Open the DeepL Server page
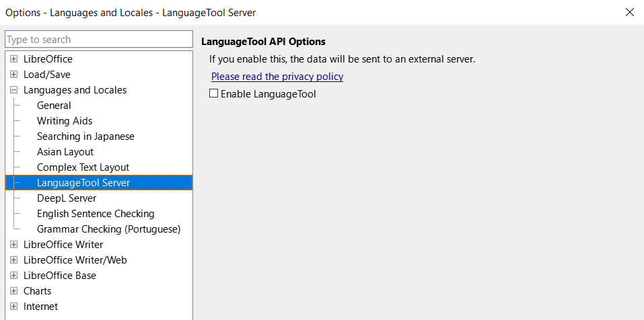644x320 pixels. pyautogui.click(x=67, y=198)
